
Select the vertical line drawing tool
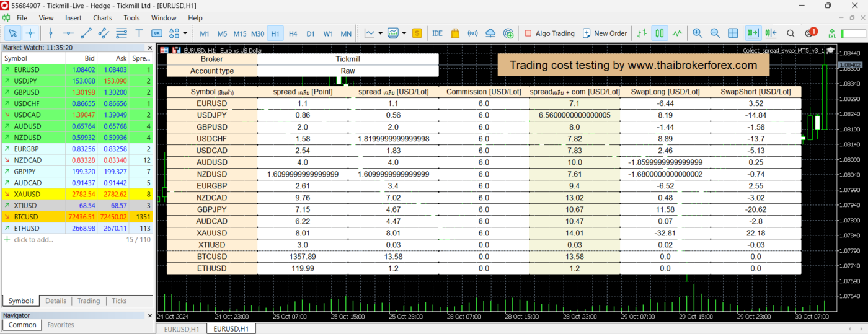(x=51, y=33)
